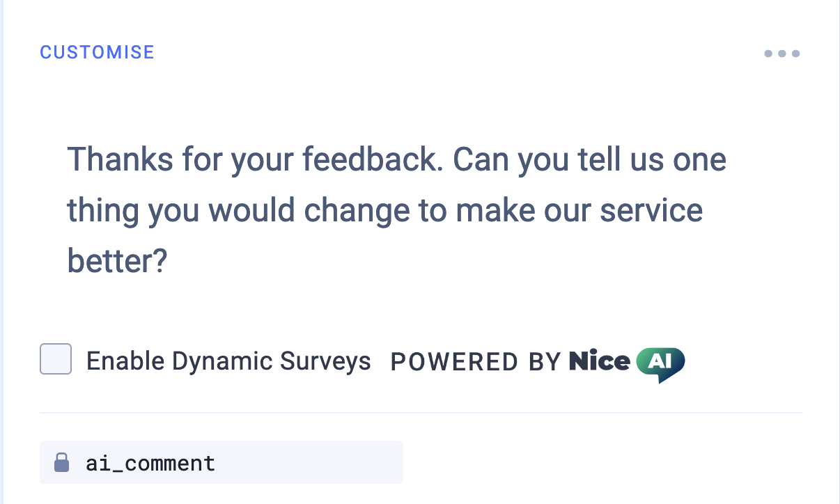This screenshot has width=840, height=504.
Task: Toggle via the Enable Dynamic Surveys label
Action: pyautogui.click(x=228, y=361)
